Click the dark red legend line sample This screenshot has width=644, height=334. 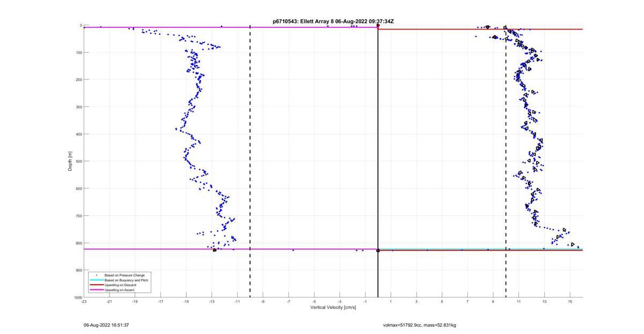[x=96, y=285]
